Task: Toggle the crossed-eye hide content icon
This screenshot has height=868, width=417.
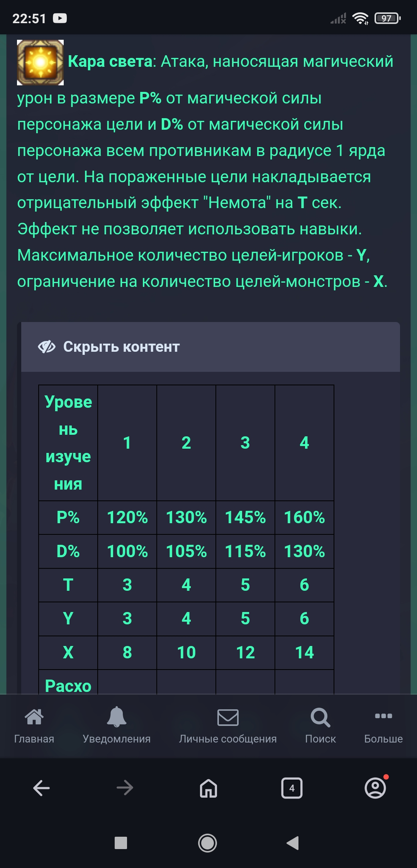Action: pos(47,347)
